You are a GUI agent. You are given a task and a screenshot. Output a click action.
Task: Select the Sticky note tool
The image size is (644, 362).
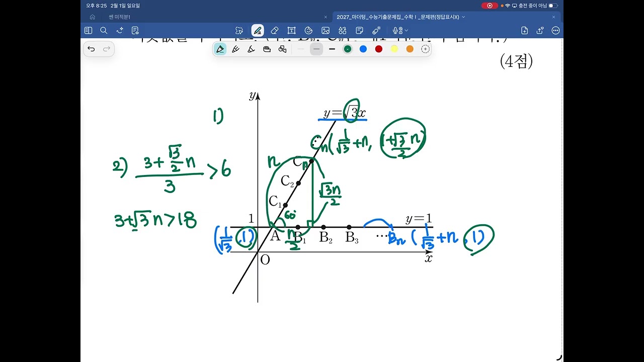(359, 30)
